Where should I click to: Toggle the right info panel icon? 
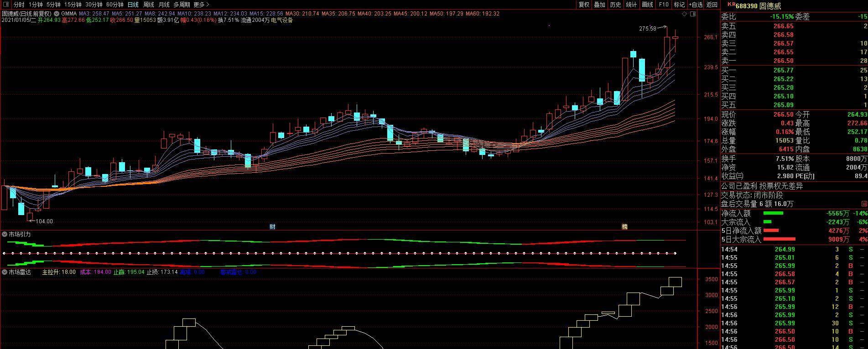693,14
